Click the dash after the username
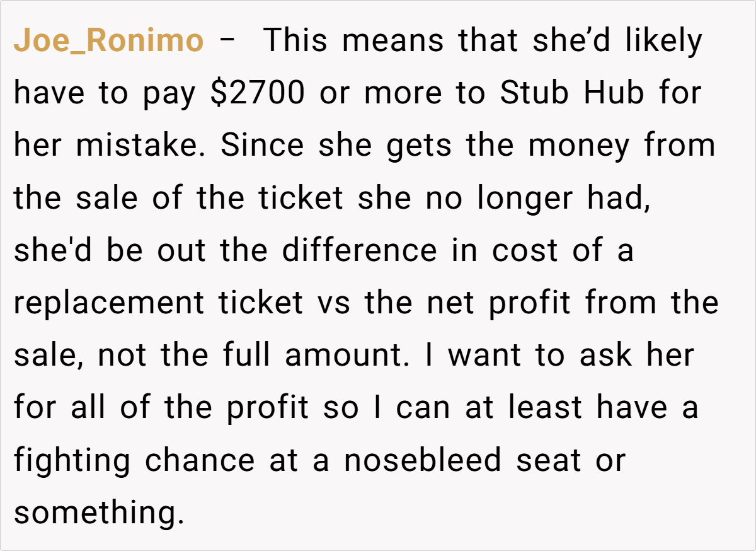 [x=229, y=42]
